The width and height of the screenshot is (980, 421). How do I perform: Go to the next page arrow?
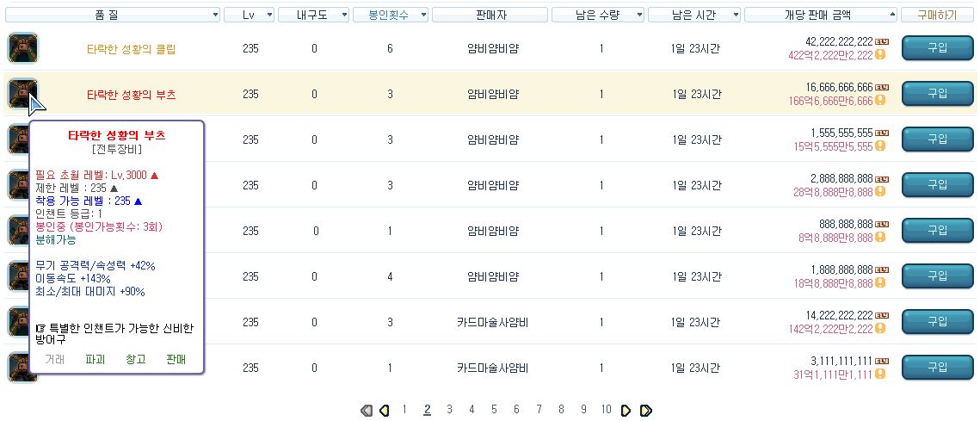(626, 411)
